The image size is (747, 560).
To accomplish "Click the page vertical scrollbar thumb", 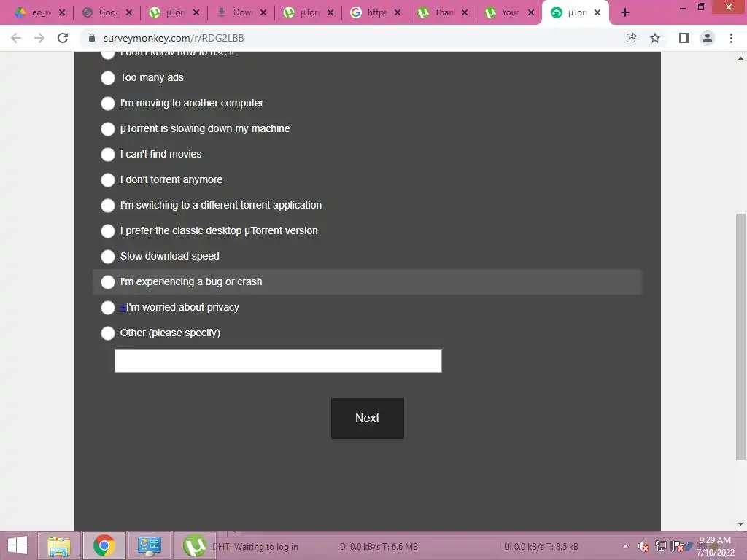I will (x=740, y=336).
